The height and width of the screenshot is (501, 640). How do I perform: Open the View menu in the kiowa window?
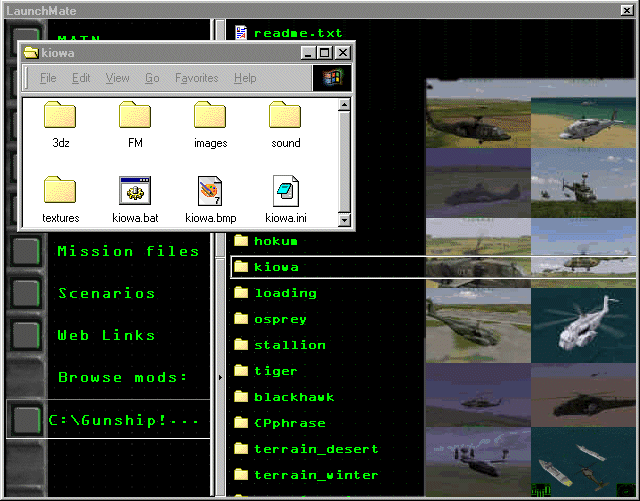[x=118, y=78]
